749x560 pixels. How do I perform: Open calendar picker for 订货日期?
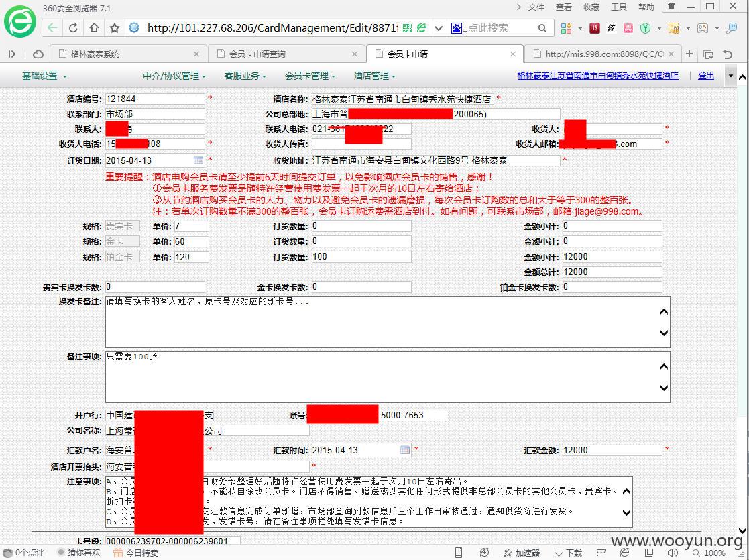[198, 160]
